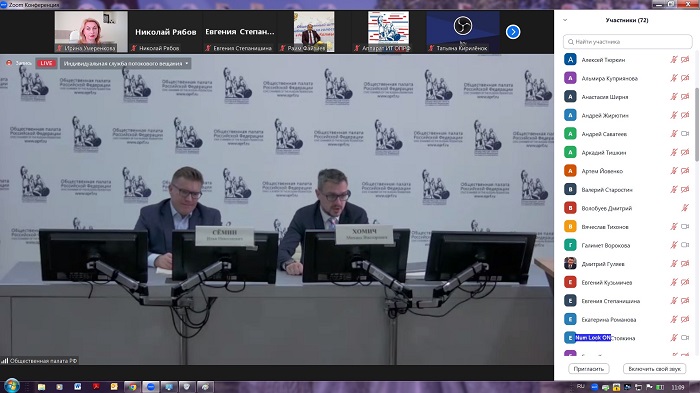Image resolution: width=700 pixels, height=393 pixels.
Task: Select Татьяна Кирилёнок video thumbnail
Action: pyautogui.click(x=462, y=32)
